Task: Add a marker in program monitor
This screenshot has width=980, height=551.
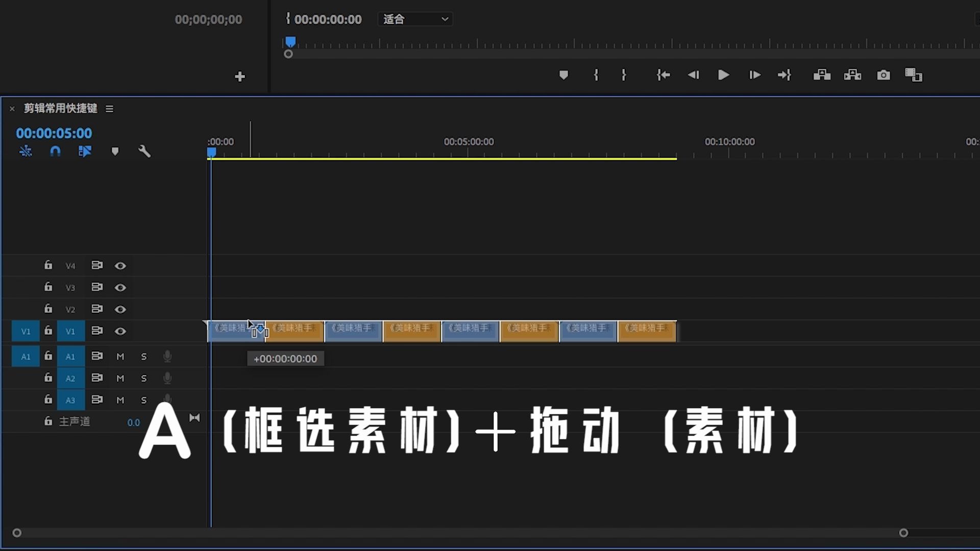Action: (x=563, y=75)
